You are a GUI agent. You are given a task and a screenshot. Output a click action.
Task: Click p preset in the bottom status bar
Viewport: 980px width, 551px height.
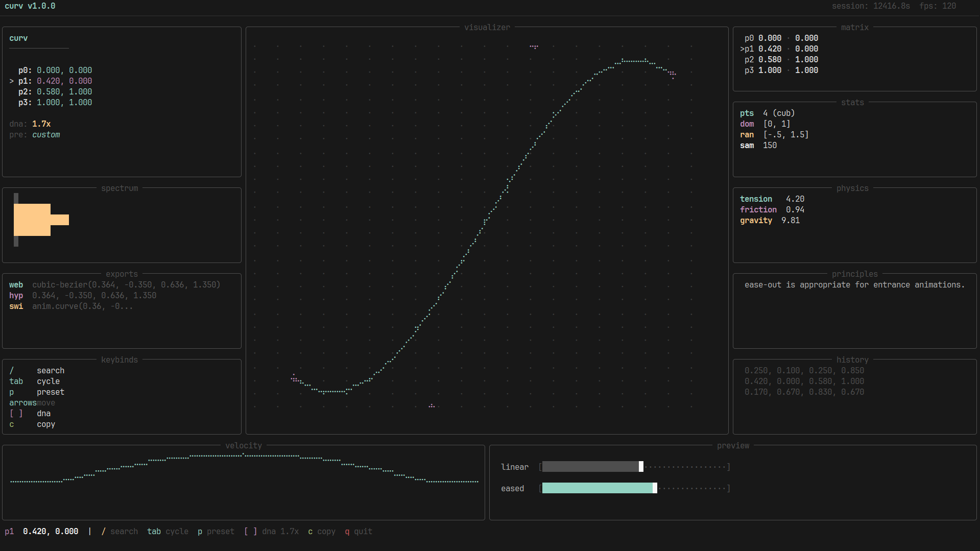coord(216,532)
